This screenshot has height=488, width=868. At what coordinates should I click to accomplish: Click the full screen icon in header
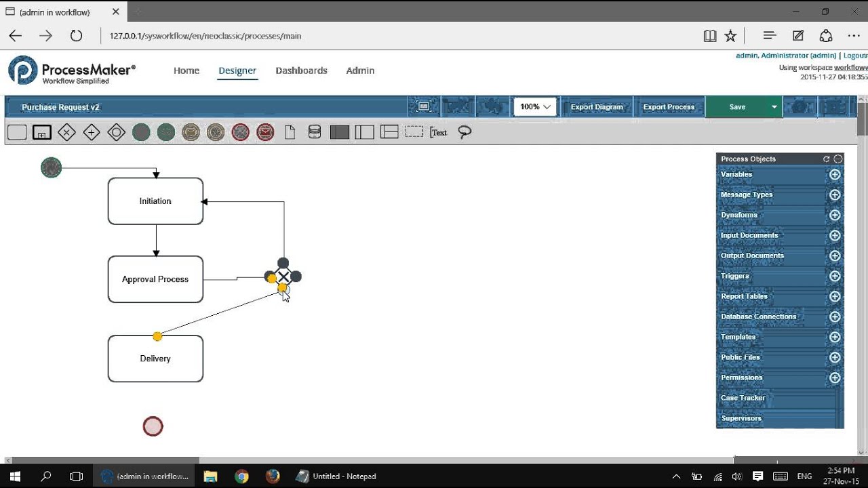(424, 106)
